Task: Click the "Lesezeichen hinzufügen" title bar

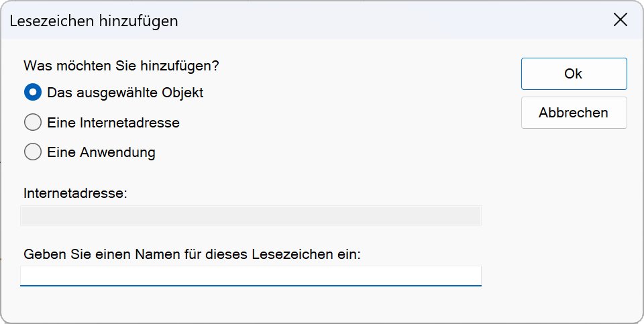Action: 268,20
